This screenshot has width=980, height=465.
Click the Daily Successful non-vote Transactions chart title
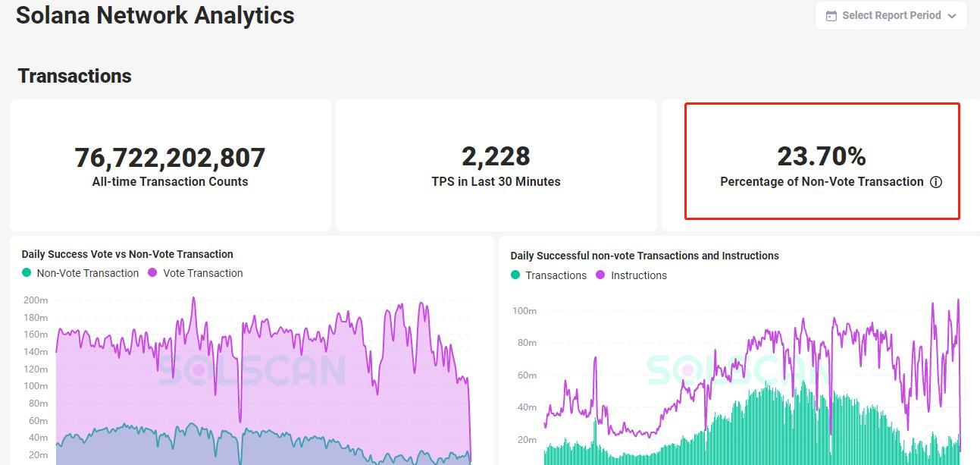(x=644, y=256)
